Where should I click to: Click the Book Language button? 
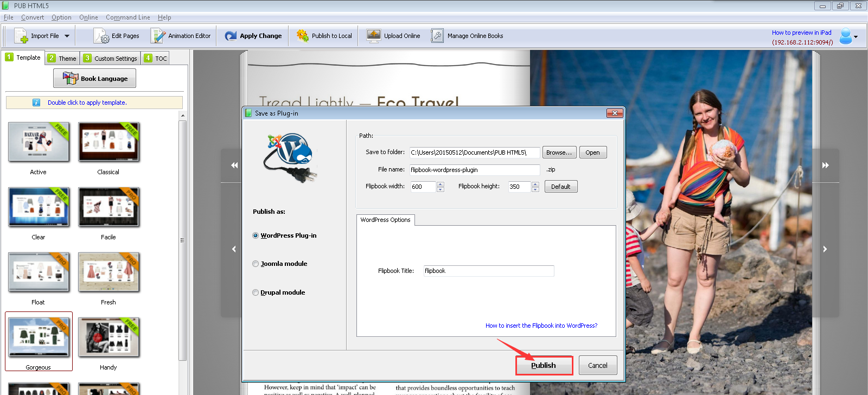pos(94,78)
